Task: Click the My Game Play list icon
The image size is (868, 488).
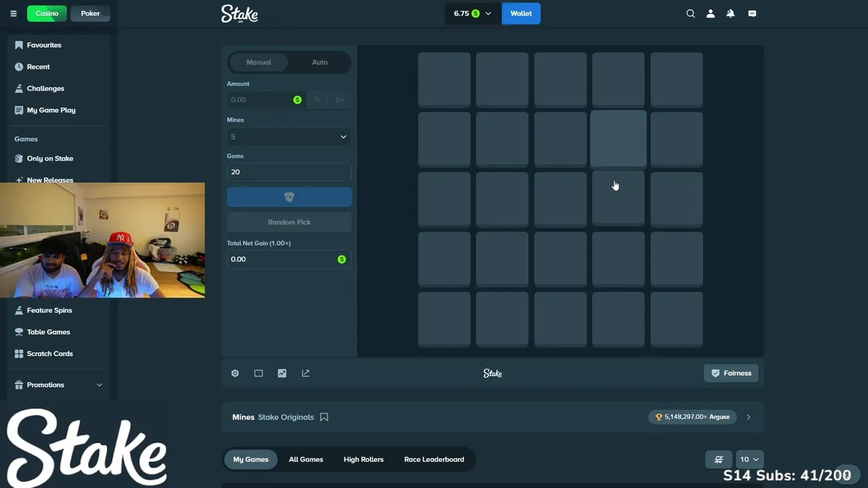Action: [x=19, y=110]
